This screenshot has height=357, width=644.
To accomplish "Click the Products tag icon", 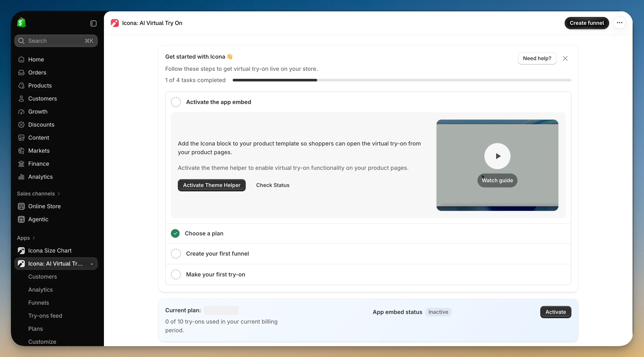I will tap(21, 85).
